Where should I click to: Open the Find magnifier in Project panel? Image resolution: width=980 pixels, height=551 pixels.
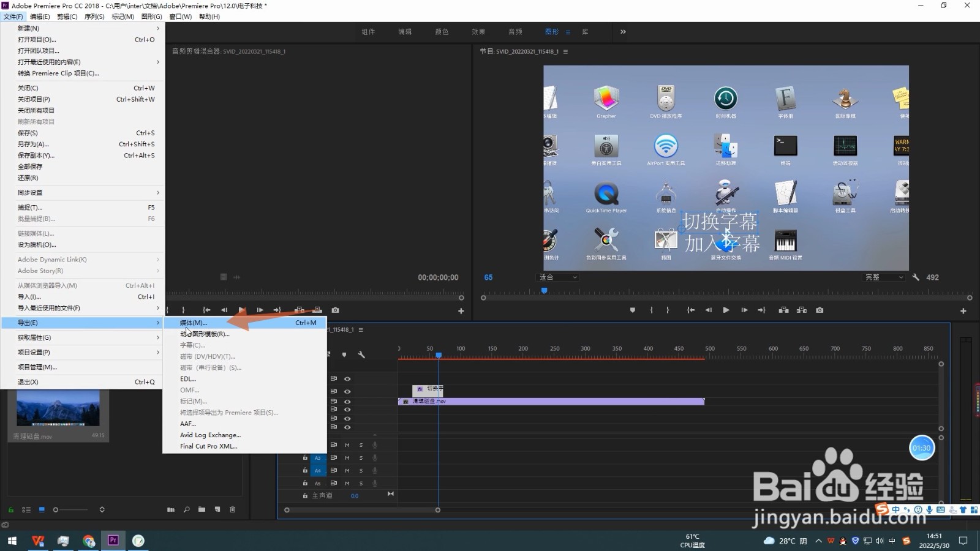[x=186, y=509]
